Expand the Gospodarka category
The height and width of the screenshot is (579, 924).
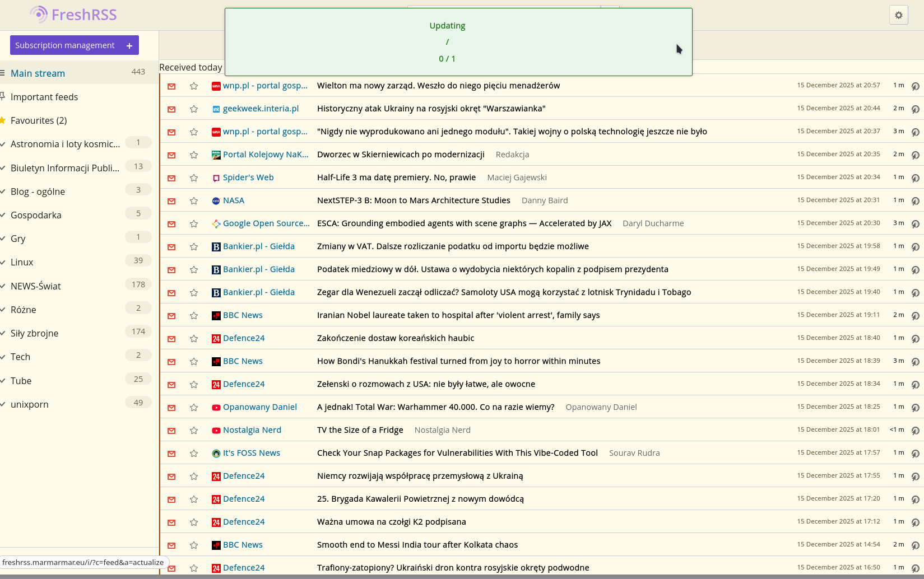(x=3, y=215)
